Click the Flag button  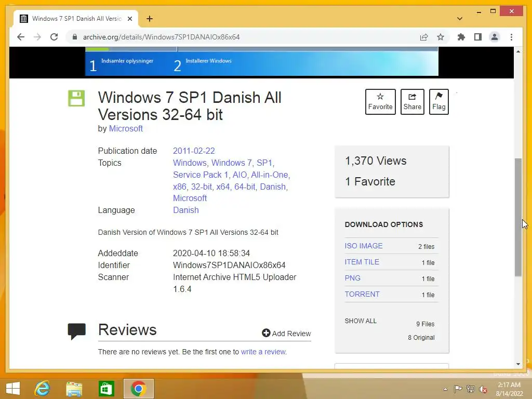(438, 102)
